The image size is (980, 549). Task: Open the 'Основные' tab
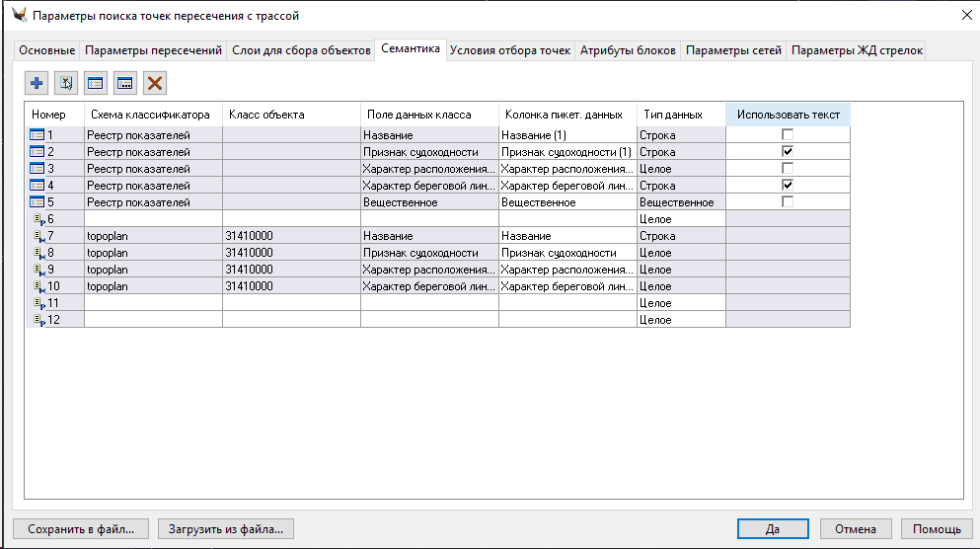(x=46, y=50)
